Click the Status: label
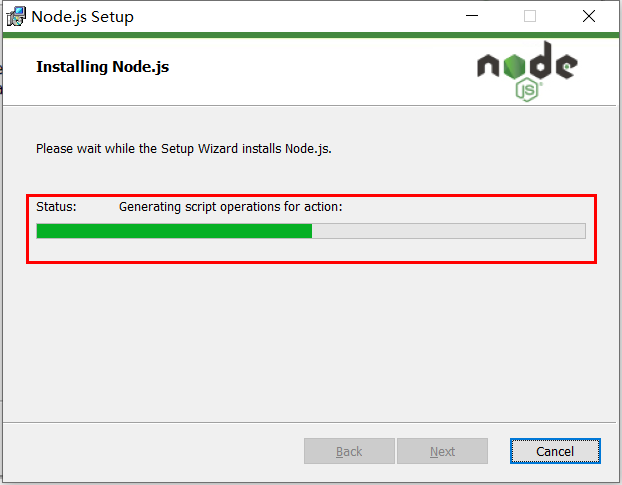 click(x=56, y=207)
